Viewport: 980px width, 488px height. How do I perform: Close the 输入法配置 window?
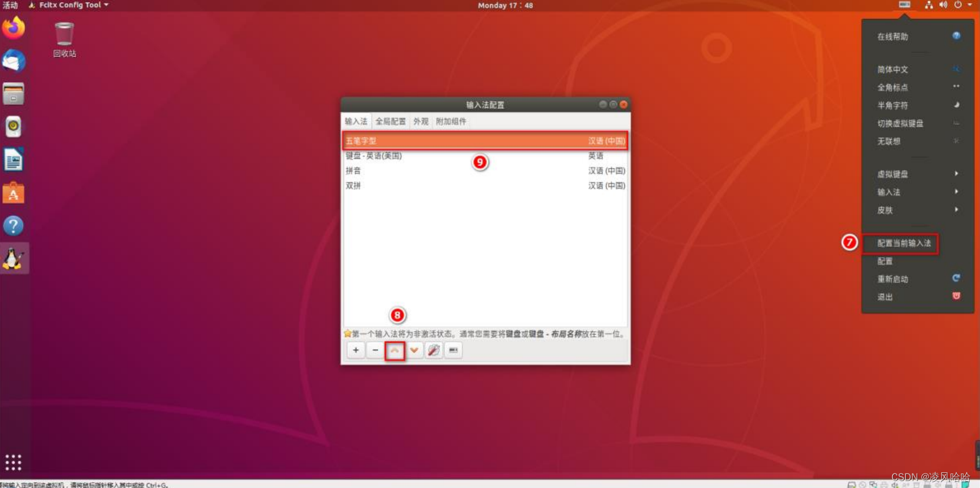click(x=624, y=104)
